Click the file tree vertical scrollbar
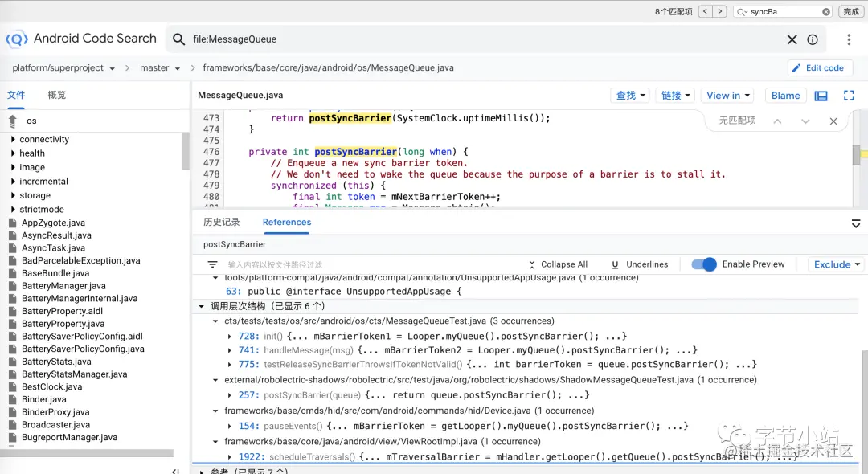 [186, 151]
